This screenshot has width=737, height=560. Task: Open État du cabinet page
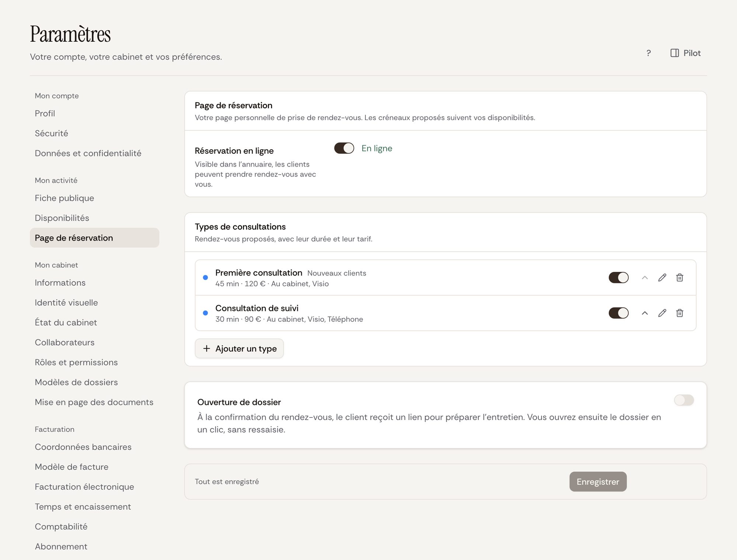pyautogui.click(x=95, y=323)
